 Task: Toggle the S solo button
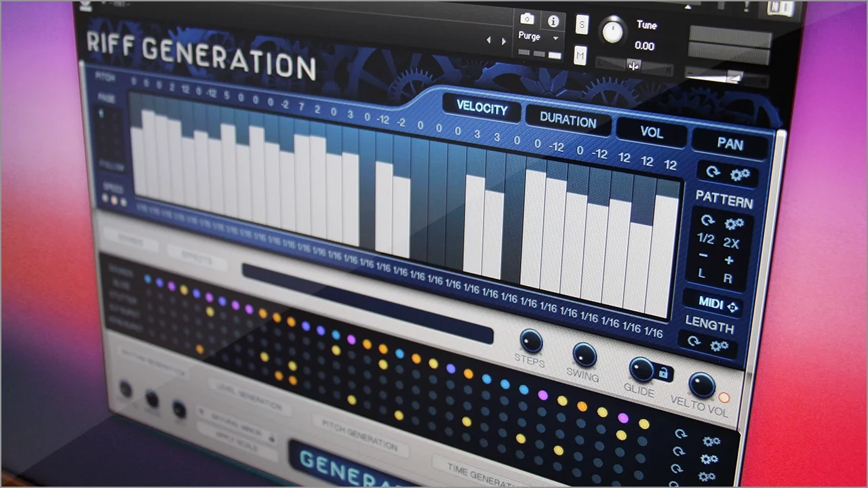(x=582, y=24)
